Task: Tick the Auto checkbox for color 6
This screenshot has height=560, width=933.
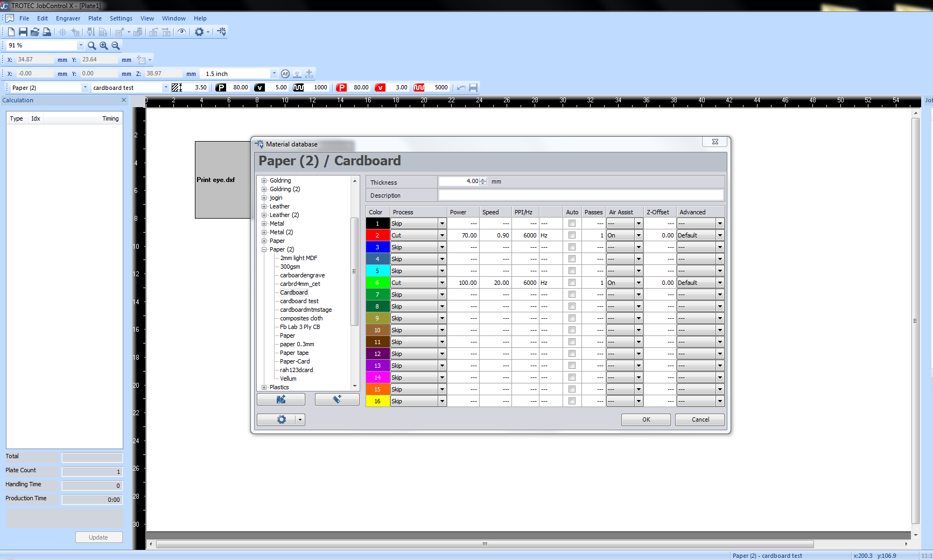Action: click(x=572, y=283)
